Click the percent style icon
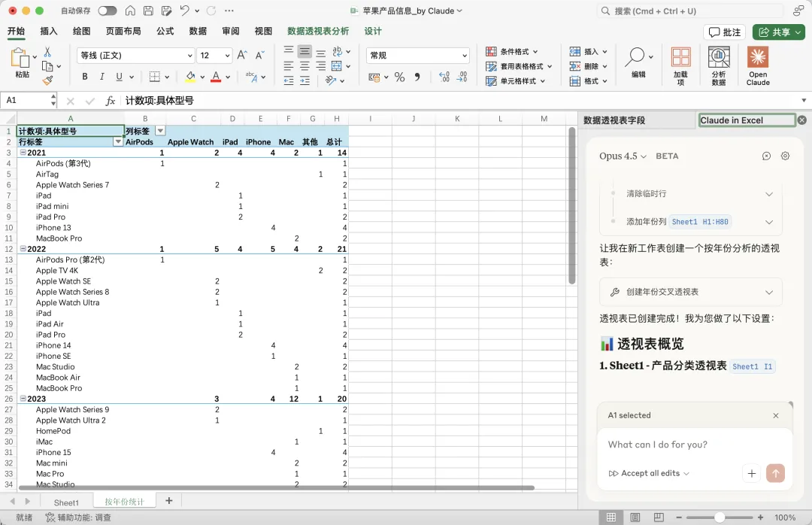 (399, 77)
